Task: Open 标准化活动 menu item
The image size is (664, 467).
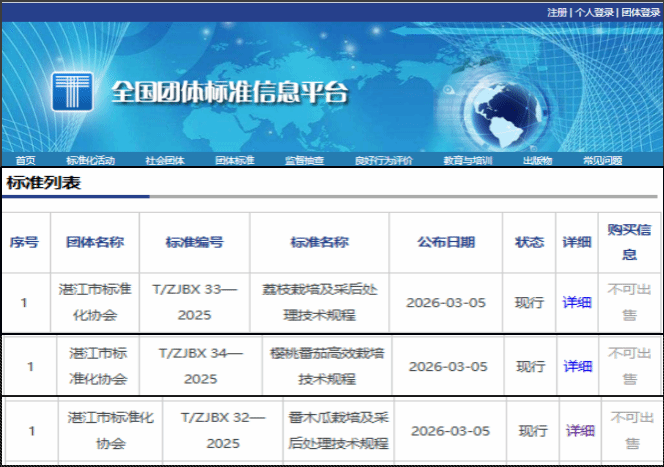Action: (x=90, y=160)
